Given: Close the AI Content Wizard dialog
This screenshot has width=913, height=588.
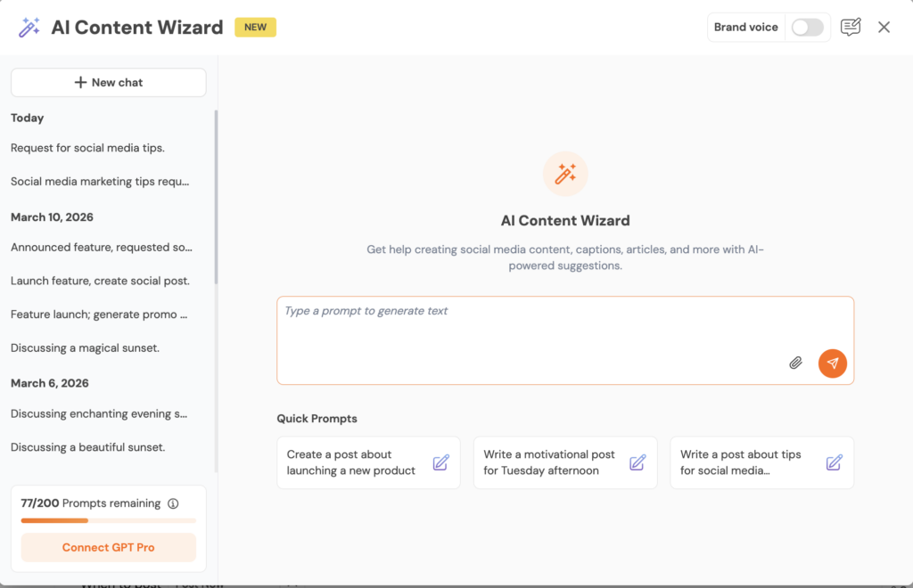Looking at the screenshot, I should click(884, 28).
